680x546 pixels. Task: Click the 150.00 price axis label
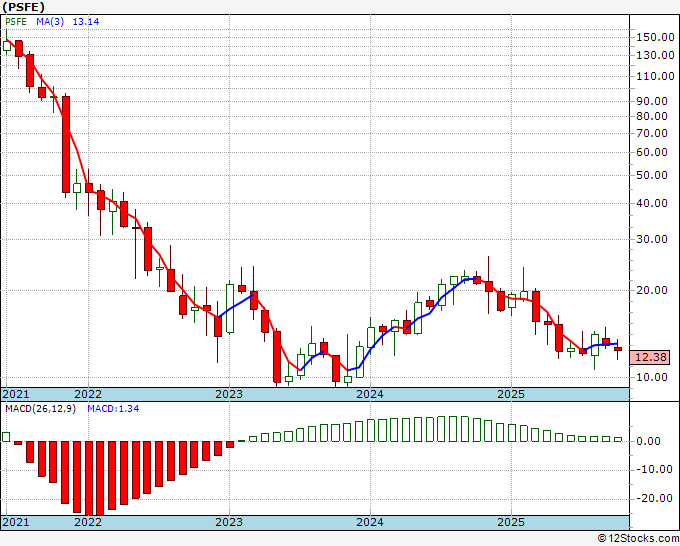655,37
